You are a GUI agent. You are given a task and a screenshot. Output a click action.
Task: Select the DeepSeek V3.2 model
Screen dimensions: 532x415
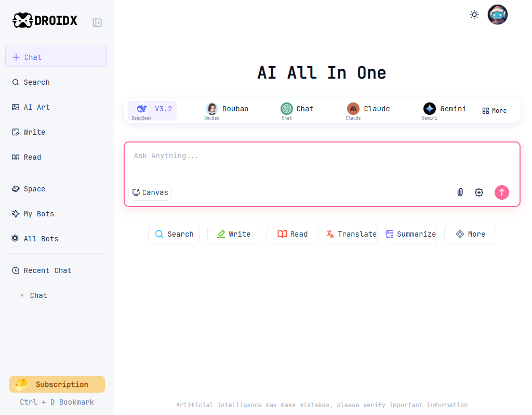(x=152, y=110)
